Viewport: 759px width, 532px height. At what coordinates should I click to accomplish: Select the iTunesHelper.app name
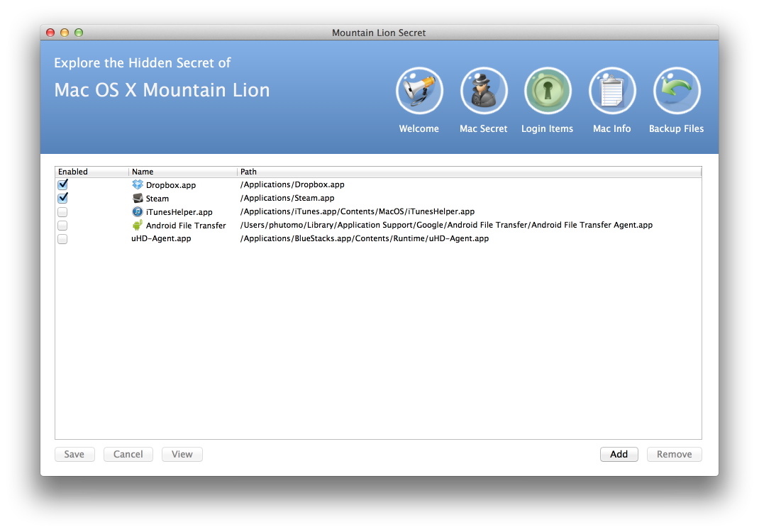pos(179,212)
